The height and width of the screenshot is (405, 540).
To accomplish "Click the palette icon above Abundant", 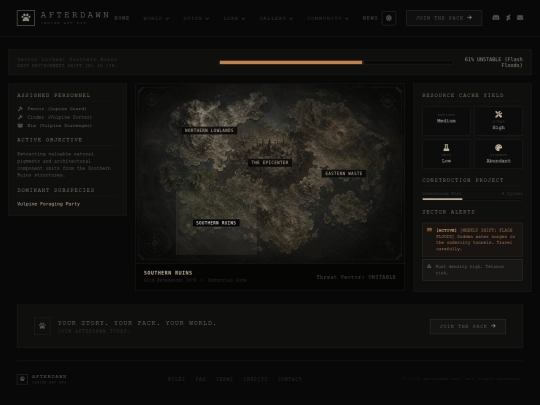I will click(x=498, y=148).
